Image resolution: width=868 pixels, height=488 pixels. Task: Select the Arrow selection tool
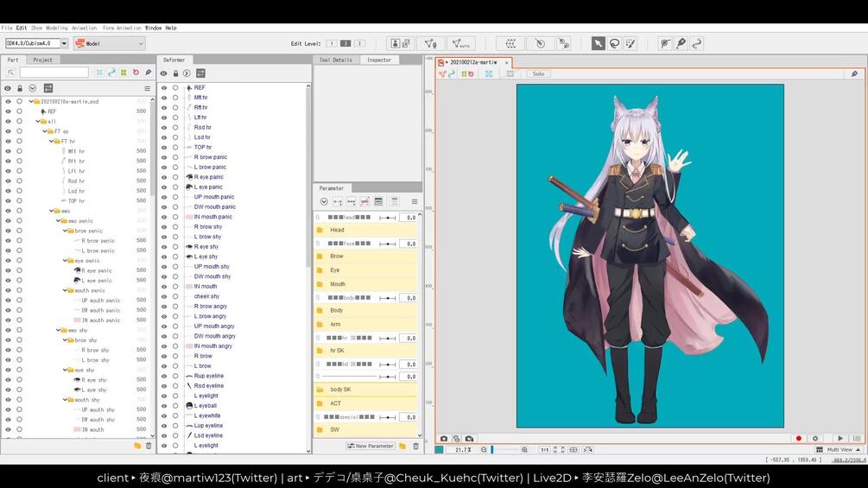(x=598, y=43)
